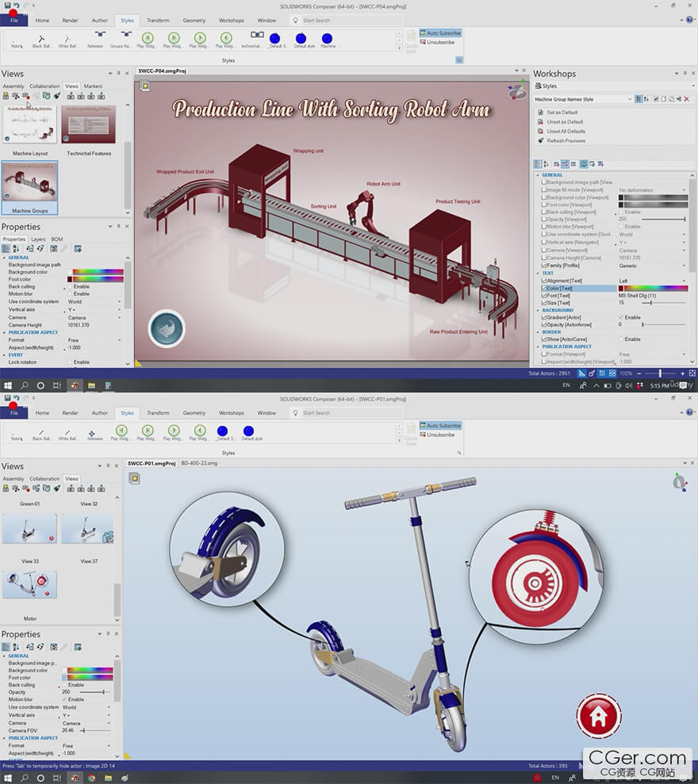Toggle the Family [Profile] checkbox in Workshops
Screen dimensions: 698x784
click(x=543, y=266)
